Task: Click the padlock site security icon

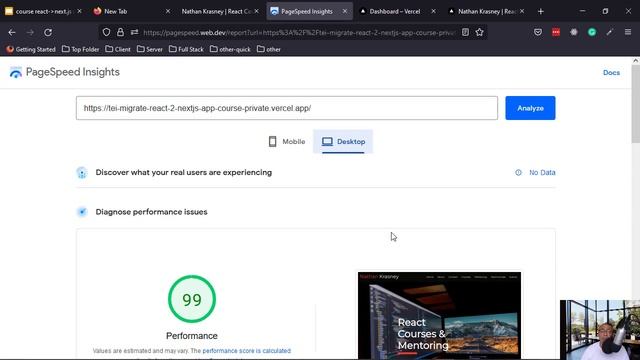Action: [x=120, y=32]
